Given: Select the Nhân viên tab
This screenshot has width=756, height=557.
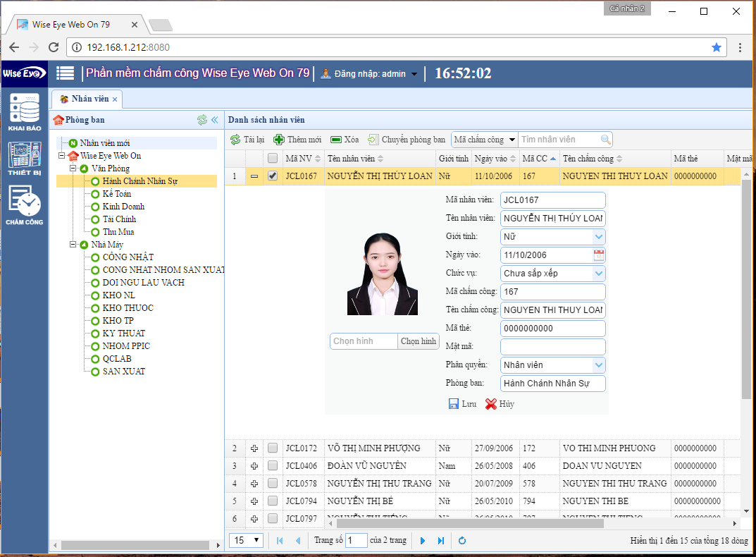Looking at the screenshot, I should point(87,99).
